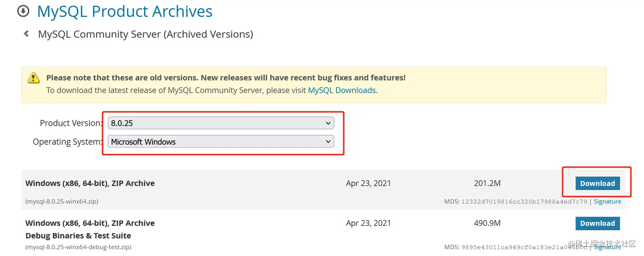Download the 490.9M Debug Binaries archive
The image size is (644, 256).
(598, 223)
